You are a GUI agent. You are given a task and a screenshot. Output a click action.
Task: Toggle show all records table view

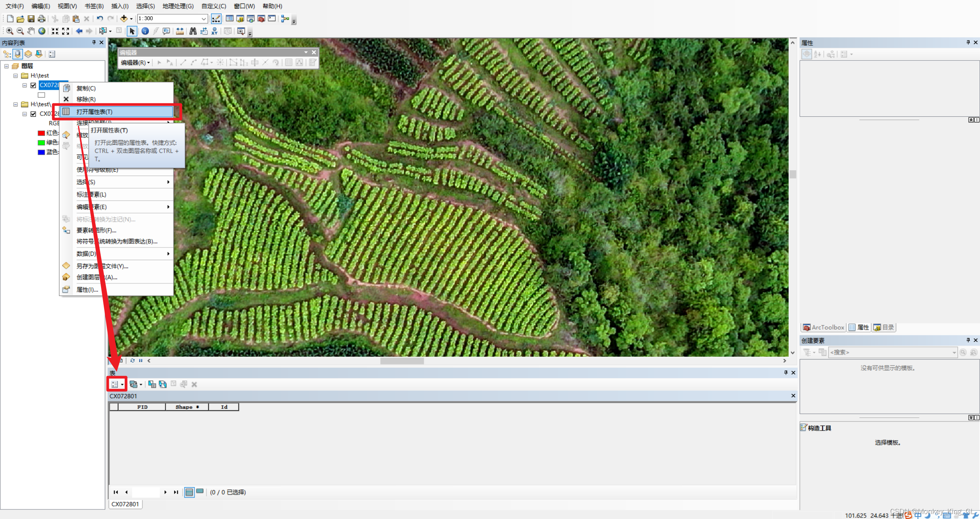(x=189, y=492)
